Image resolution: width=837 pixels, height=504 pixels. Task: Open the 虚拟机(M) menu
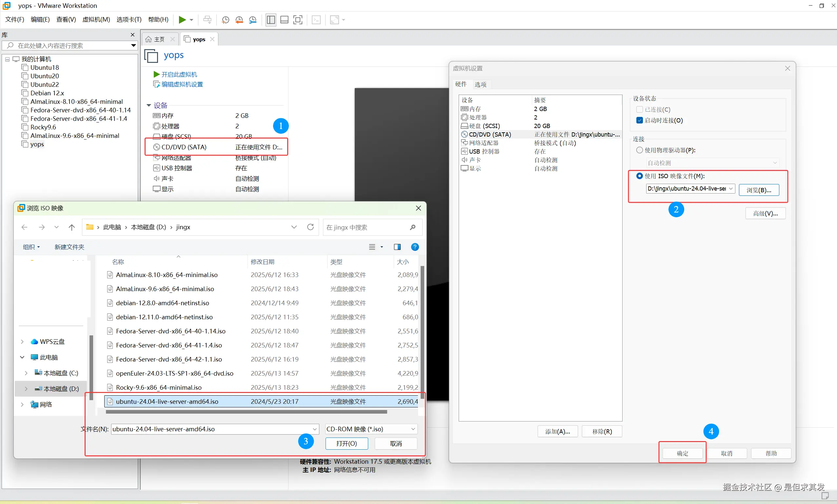pos(96,20)
